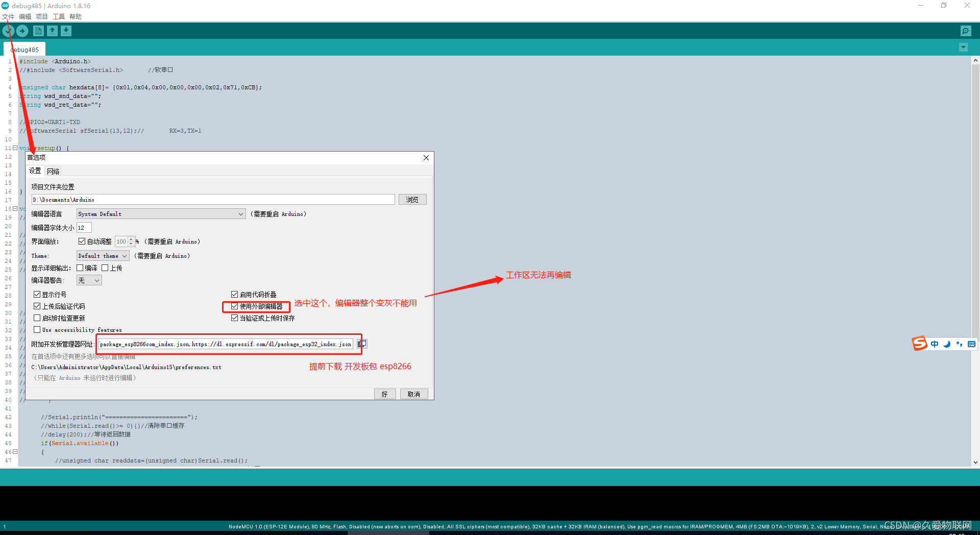Open the 编辑器语言 System Default dropdown
Image resolution: width=980 pixels, height=535 pixels.
161,214
